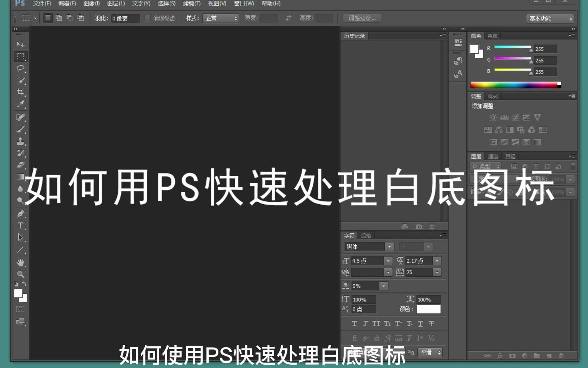Select the Path Selection tool

point(21,238)
